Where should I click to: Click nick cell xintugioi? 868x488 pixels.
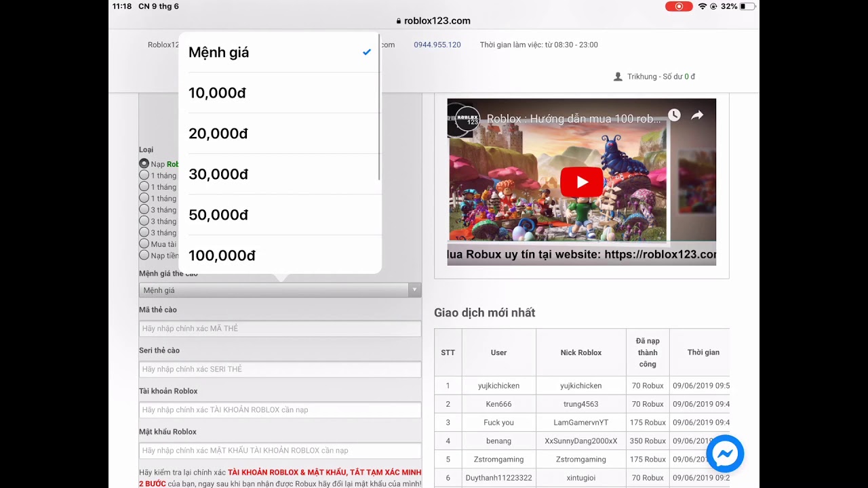tap(581, 478)
